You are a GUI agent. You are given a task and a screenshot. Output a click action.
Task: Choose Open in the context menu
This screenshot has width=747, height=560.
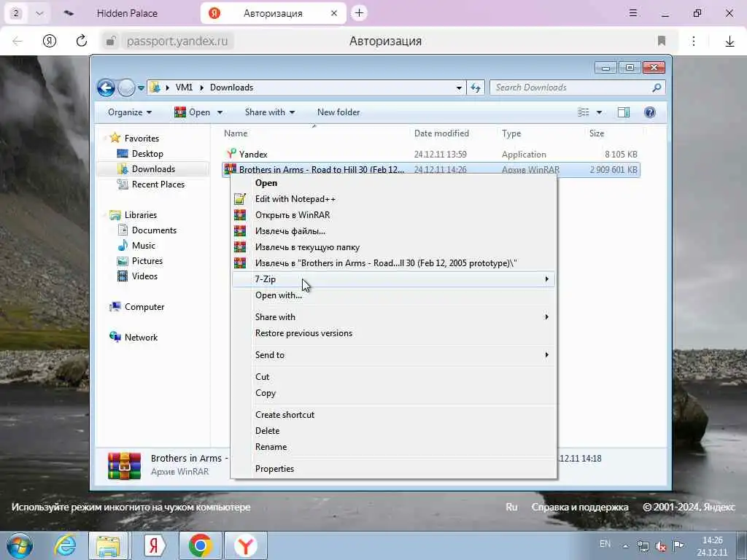click(393, 183)
